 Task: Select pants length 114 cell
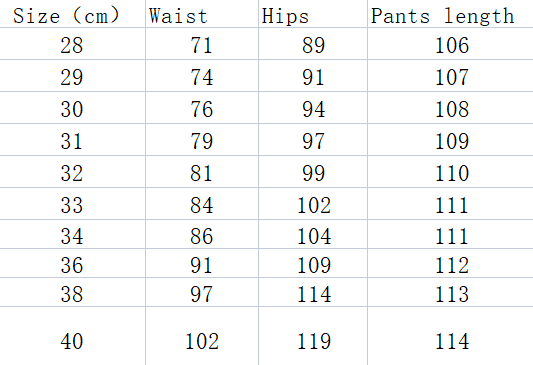(450, 336)
